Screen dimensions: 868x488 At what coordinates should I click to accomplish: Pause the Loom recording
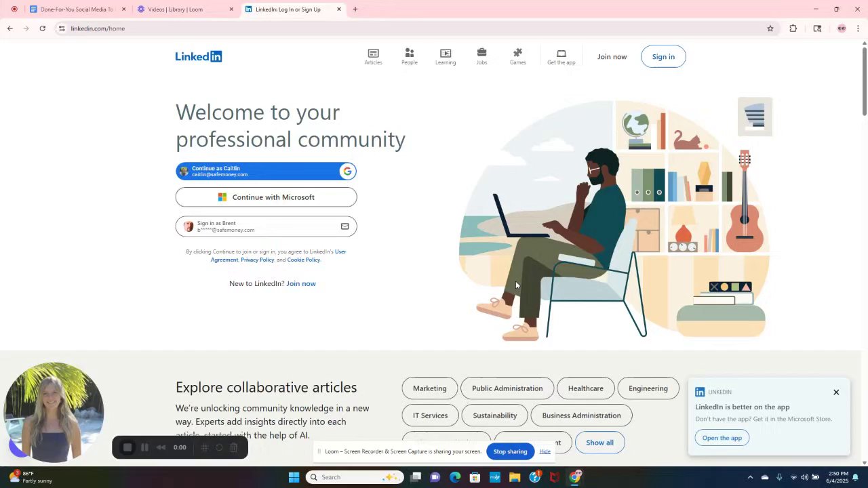click(x=144, y=447)
